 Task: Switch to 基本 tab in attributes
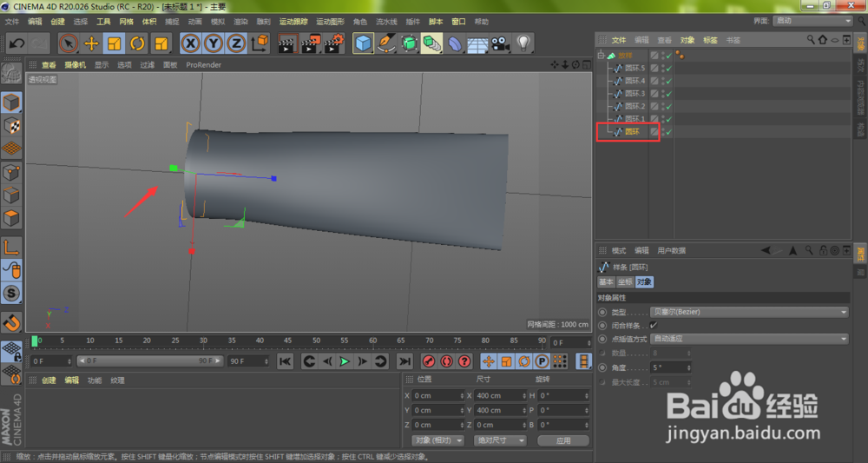pyautogui.click(x=606, y=282)
